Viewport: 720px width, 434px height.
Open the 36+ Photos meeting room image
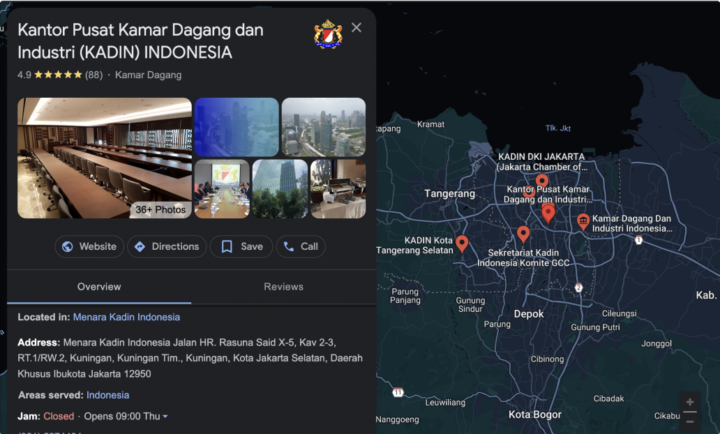pyautogui.click(x=105, y=158)
